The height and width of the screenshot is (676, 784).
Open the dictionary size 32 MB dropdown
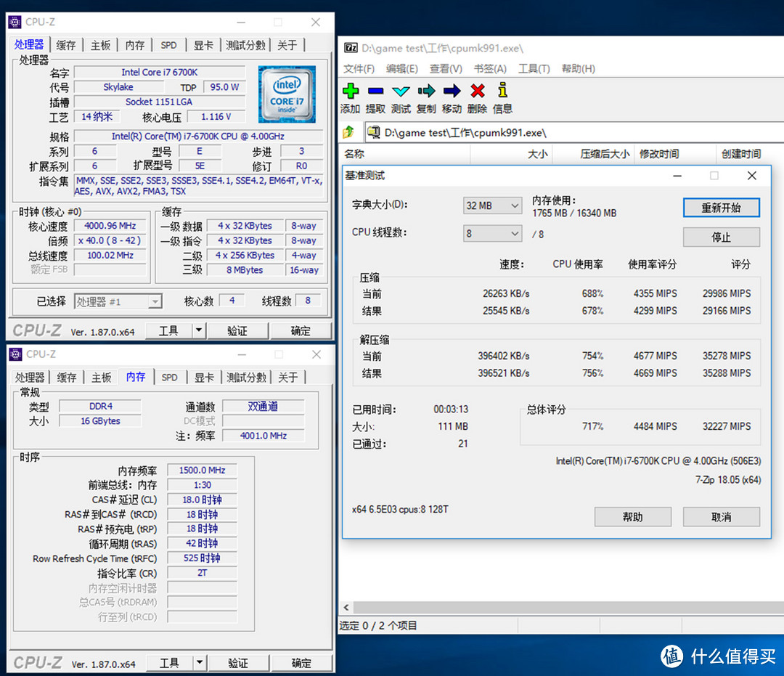(x=492, y=205)
